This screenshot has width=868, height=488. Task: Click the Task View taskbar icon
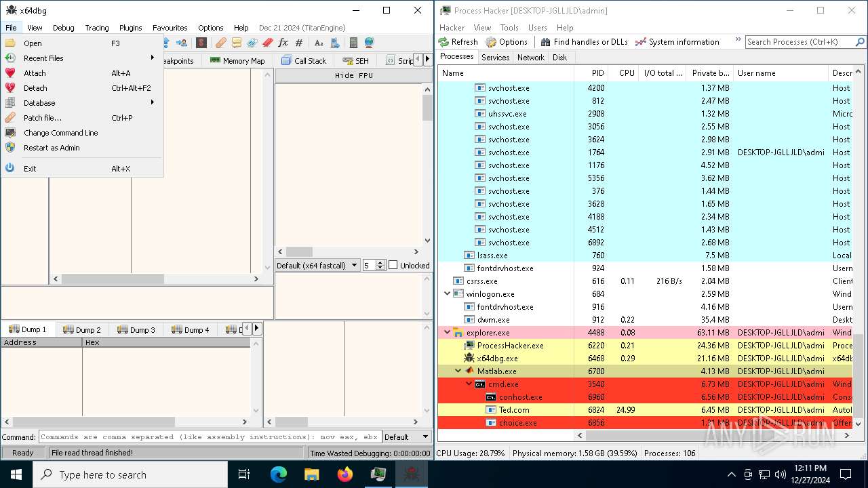click(244, 474)
